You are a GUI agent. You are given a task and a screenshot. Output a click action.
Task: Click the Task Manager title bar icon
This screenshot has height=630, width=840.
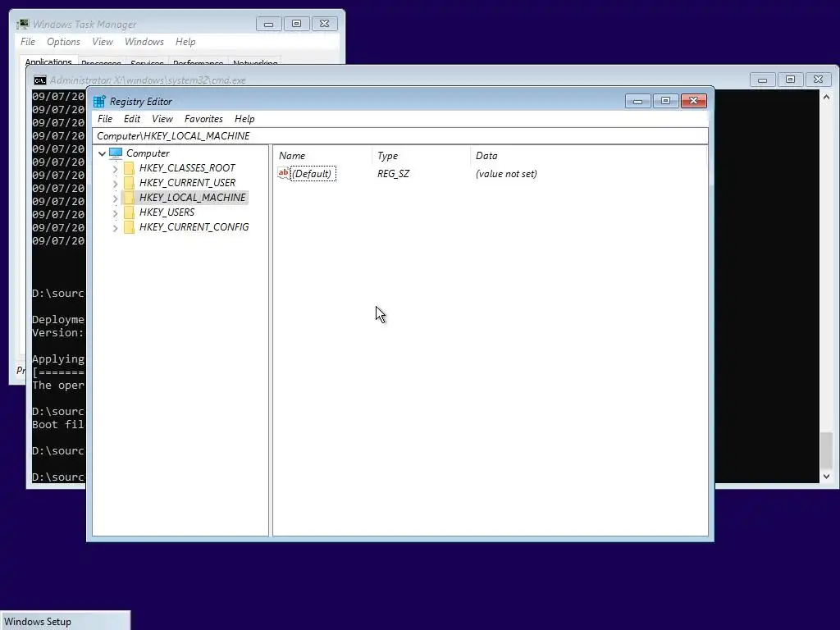tap(22, 24)
